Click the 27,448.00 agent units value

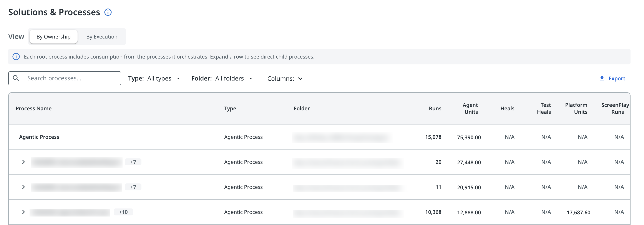coord(469,162)
